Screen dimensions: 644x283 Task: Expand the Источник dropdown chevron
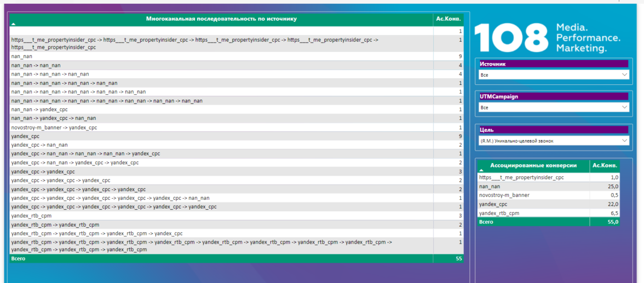coord(624,74)
